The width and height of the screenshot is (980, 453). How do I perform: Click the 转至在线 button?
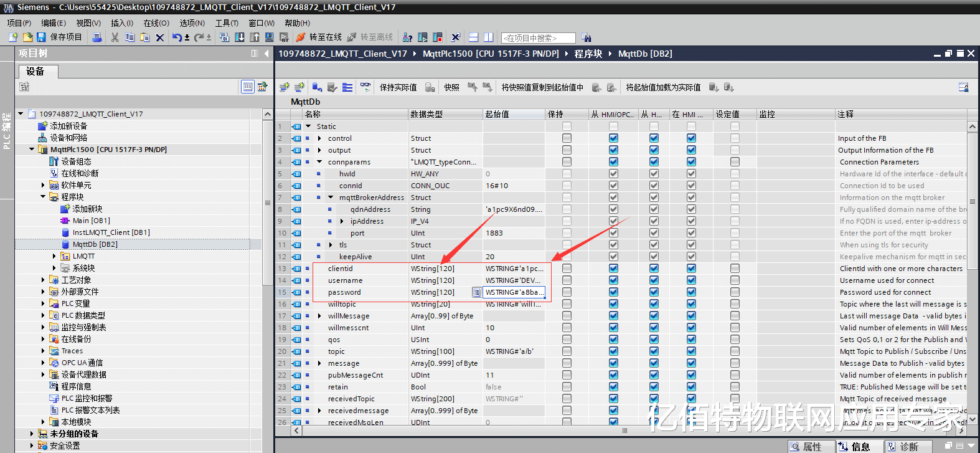click(x=319, y=37)
